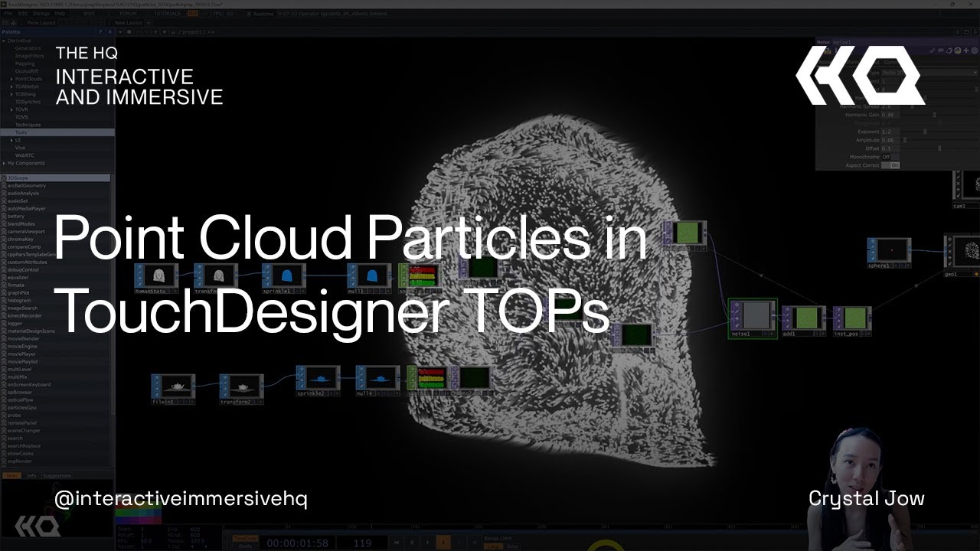Toggle the Monochrome parameter switch

point(890,157)
